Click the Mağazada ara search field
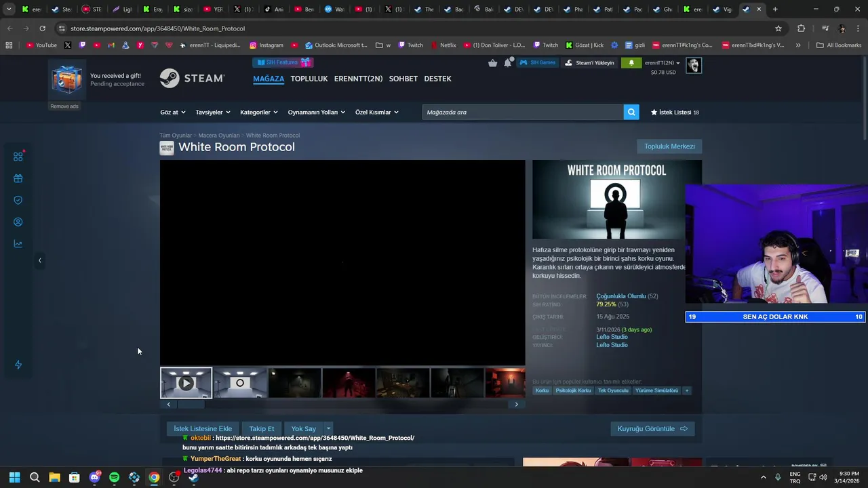This screenshot has width=868, height=488. click(x=523, y=113)
